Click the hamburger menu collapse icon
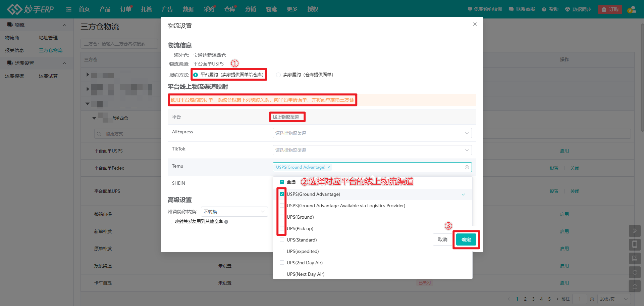This screenshot has width=644, height=306. (69, 9)
